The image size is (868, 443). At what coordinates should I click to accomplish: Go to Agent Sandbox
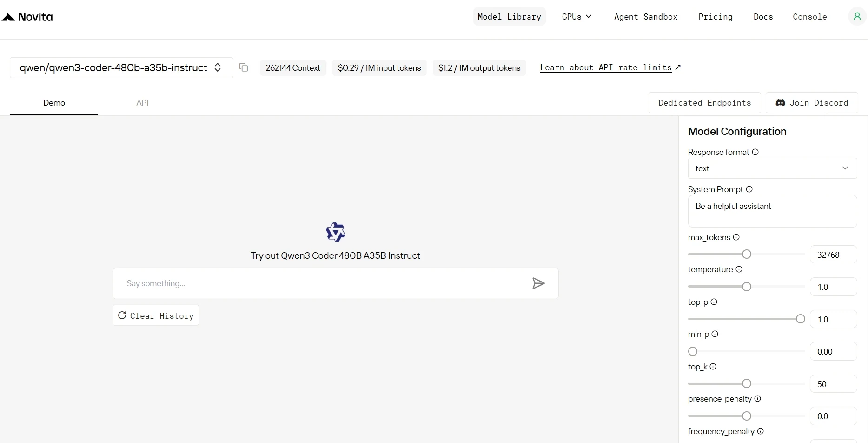point(645,17)
